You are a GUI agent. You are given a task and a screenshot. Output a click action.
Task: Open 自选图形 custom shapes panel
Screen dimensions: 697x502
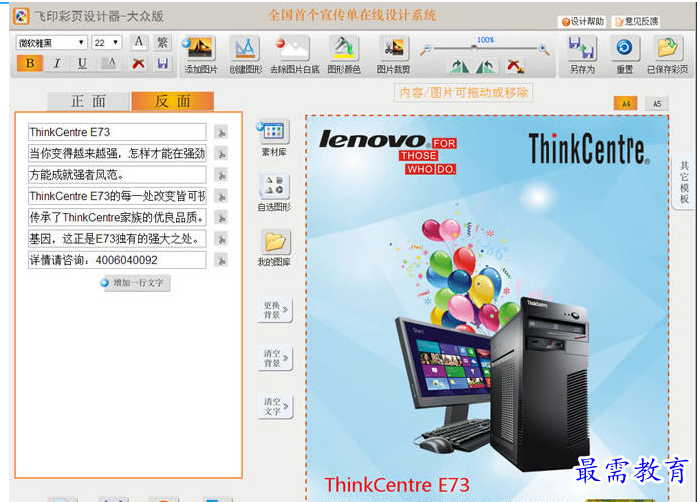click(x=274, y=186)
